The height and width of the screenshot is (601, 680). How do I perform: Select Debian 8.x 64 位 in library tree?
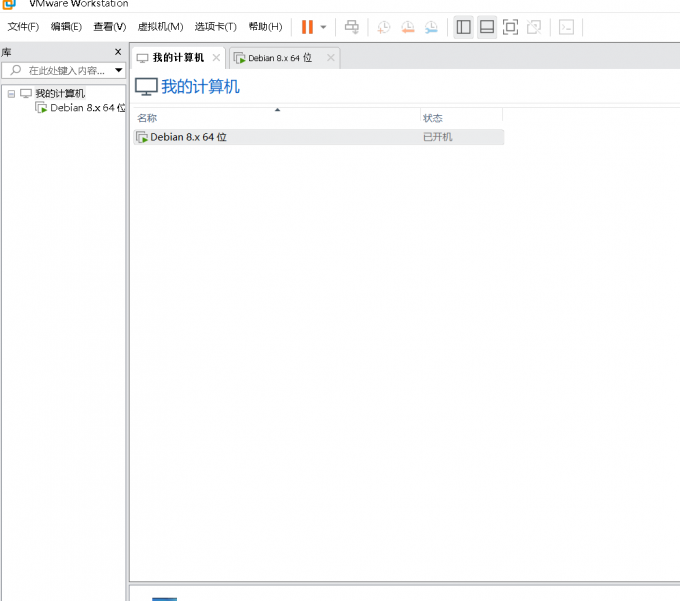[88, 108]
